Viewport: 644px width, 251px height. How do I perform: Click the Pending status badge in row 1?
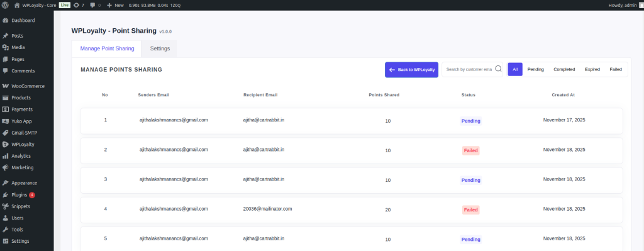coord(470,121)
